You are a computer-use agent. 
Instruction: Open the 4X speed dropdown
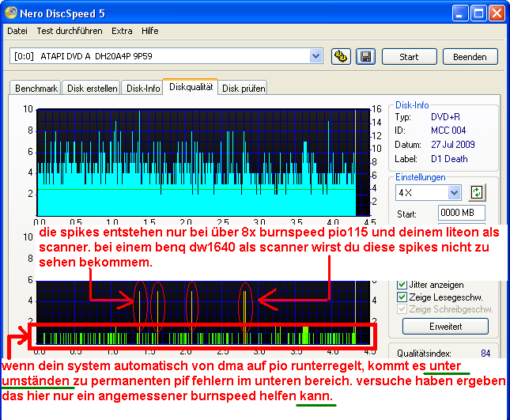454,192
